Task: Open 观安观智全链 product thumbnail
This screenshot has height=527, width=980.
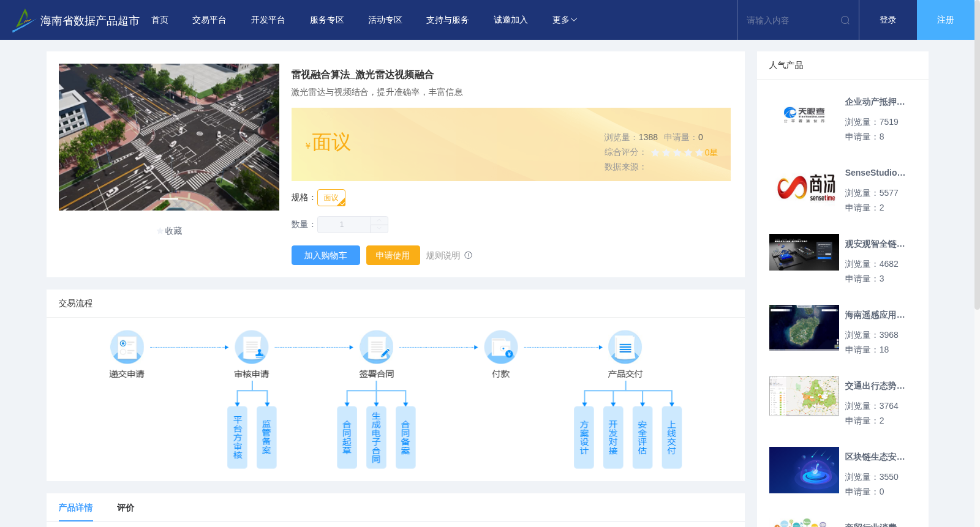Action: click(804, 252)
